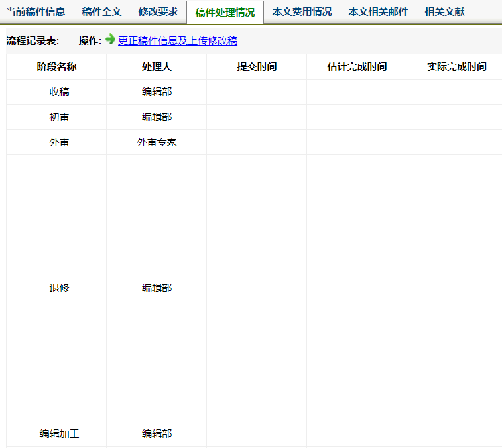Image resolution: width=502 pixels, height=448 pixels.
Task: View the 本文费用情况 tab
Action: (x=302, y=12)
